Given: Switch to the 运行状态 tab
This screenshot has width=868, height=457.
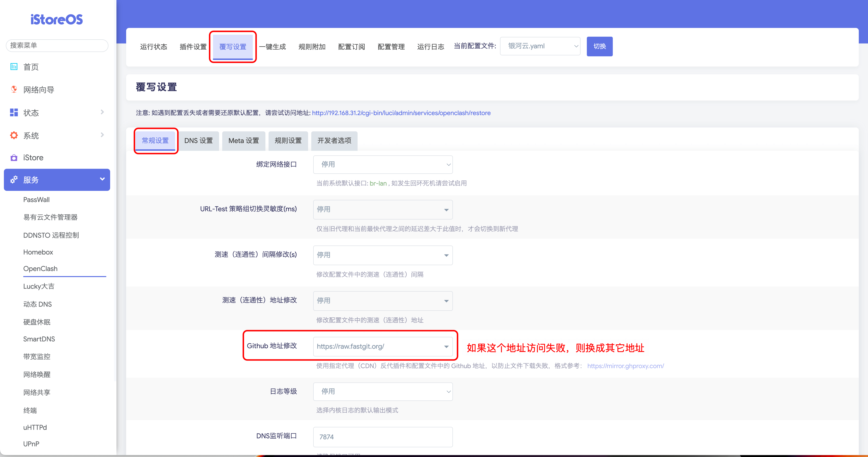Looking at the screenshot, I should pos(153,47).
